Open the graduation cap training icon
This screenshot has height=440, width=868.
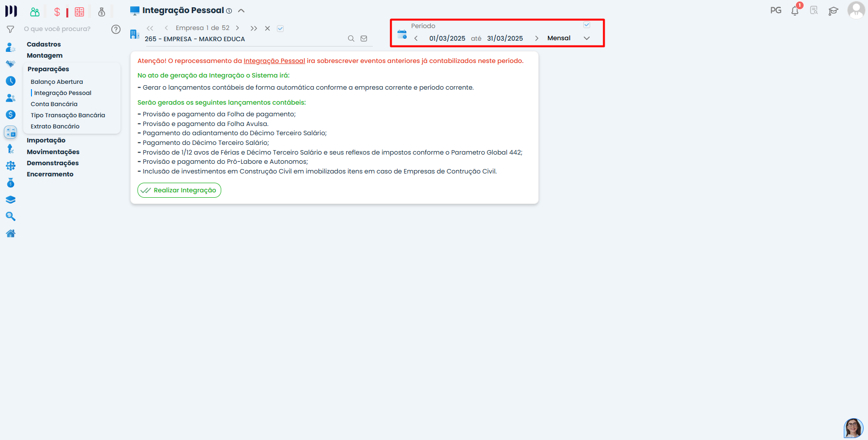coord(833,11)
